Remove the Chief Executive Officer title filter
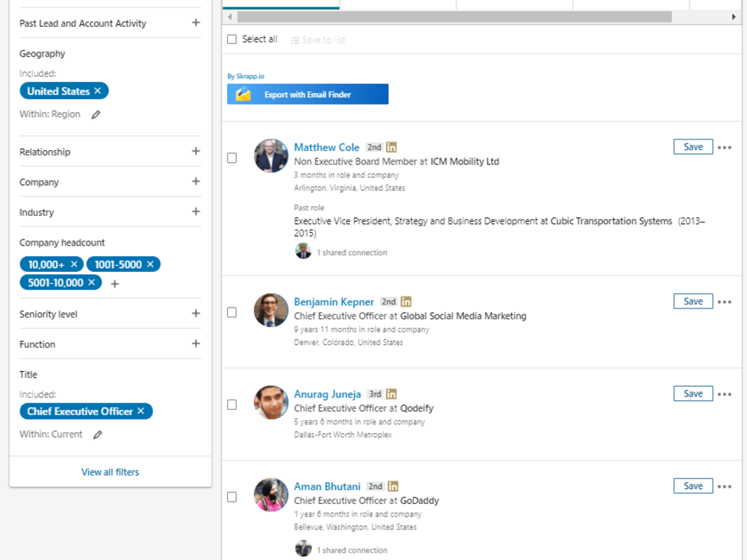 point(140,411)
